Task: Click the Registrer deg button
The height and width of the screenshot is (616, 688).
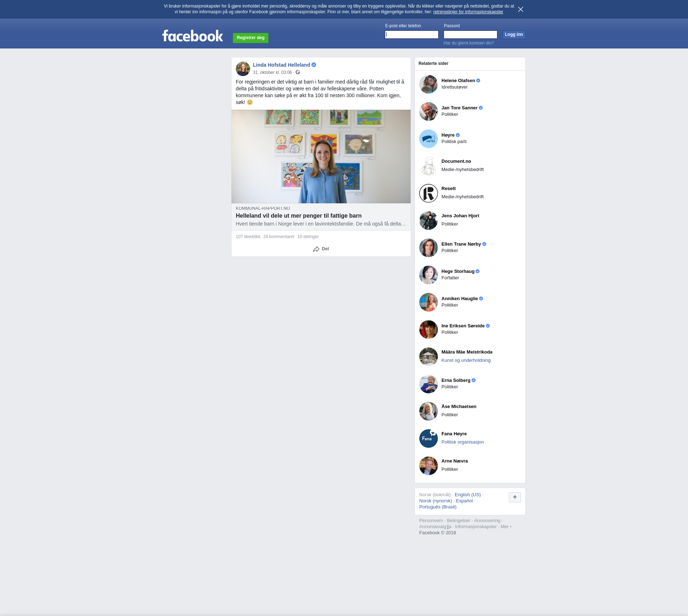Action: (250, 38)
